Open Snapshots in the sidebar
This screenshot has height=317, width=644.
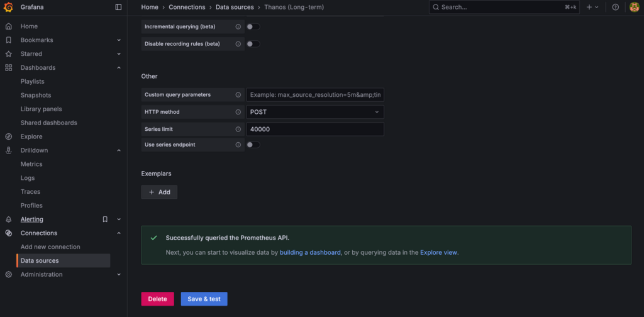pyautogui.click(x=36, y=95)
